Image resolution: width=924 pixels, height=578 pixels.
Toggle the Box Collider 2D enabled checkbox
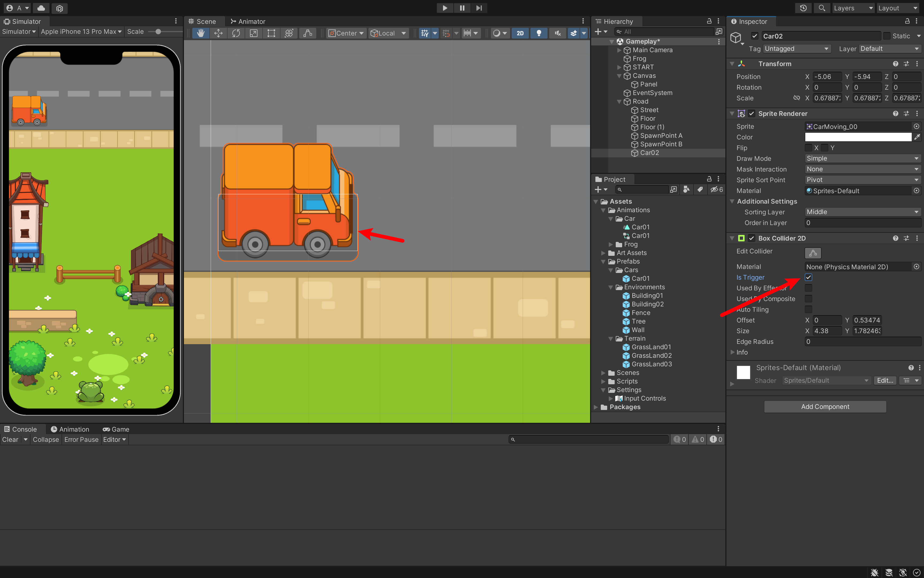coord(751,238)
